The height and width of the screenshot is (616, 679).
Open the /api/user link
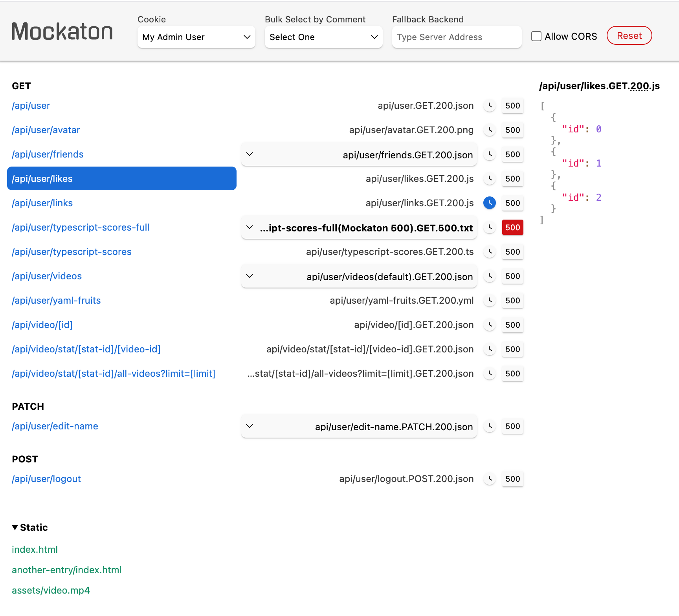pos(31,106)
